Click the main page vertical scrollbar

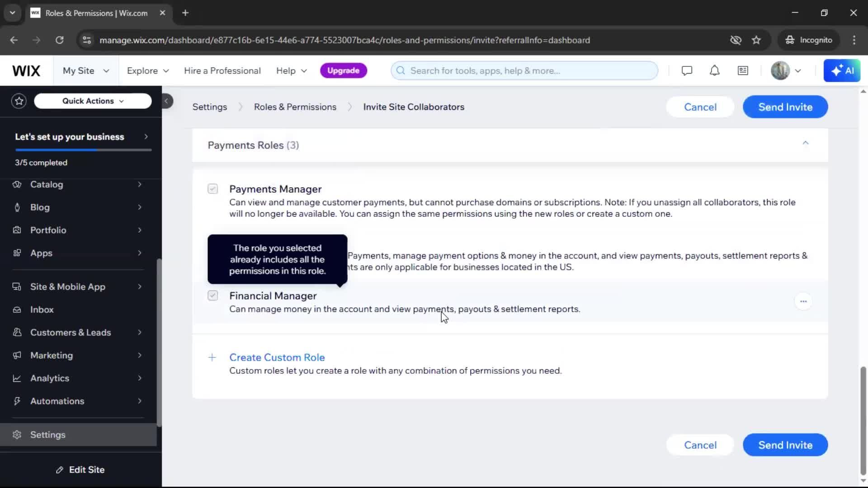point(863,420)
